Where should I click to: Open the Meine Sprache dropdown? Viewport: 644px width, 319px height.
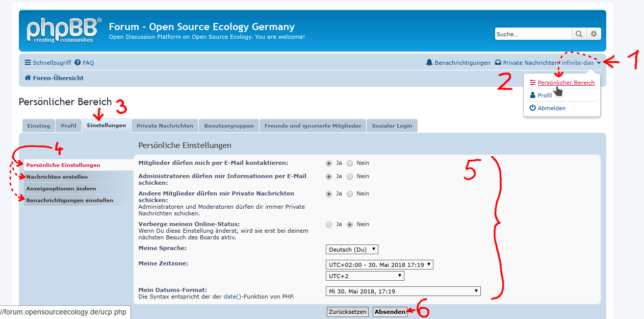[x=352, y=250]
